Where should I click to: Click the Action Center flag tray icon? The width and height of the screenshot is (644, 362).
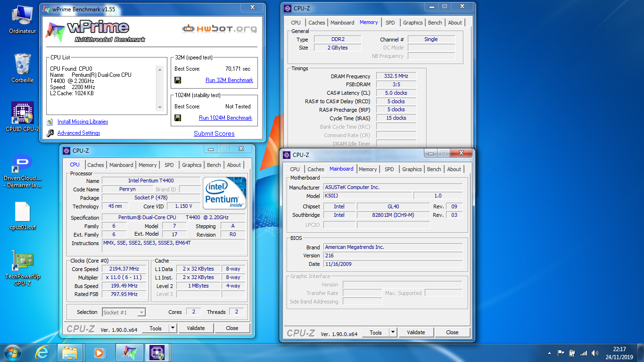coord(561,353)
